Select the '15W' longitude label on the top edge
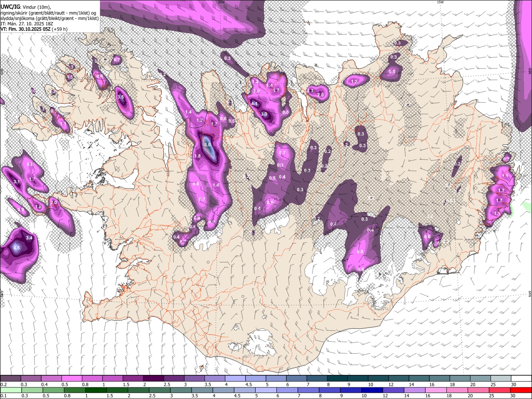 (440, 2)
